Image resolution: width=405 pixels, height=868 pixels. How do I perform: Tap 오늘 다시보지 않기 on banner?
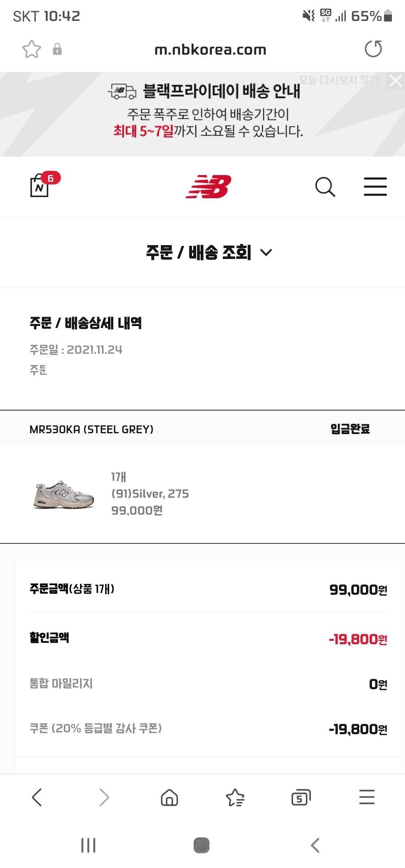(x=339, y=80)
